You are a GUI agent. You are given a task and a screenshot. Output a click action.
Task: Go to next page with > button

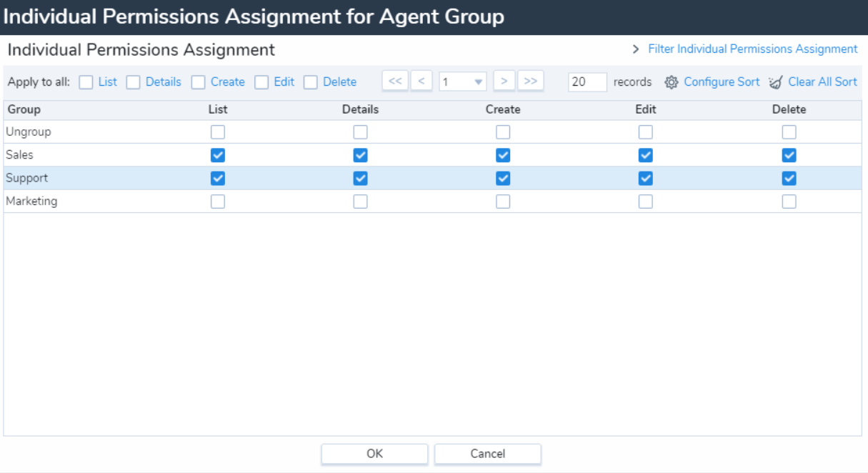click(504, 81)
